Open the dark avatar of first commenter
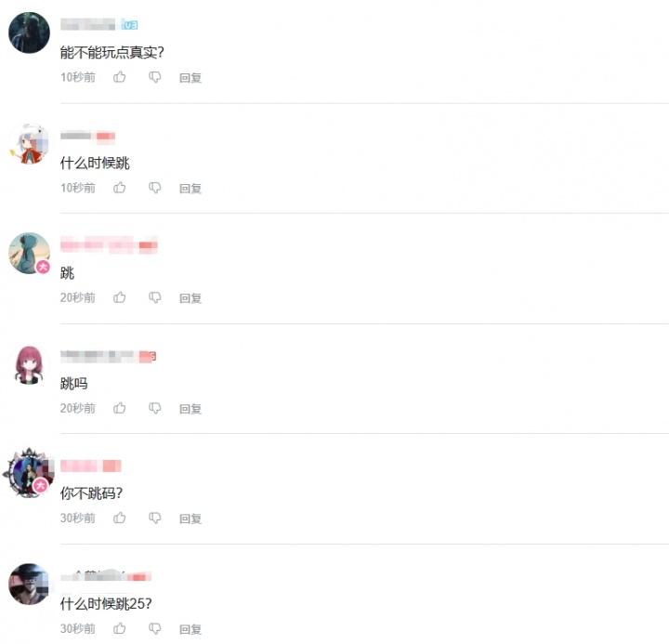 29,33
